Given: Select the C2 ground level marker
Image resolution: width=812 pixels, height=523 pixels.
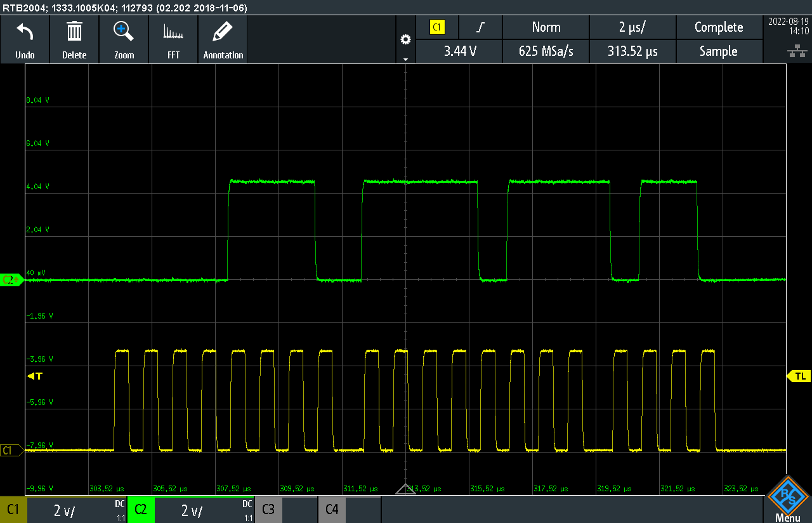Looking at the screenshot, I should (x=12, y=279).
